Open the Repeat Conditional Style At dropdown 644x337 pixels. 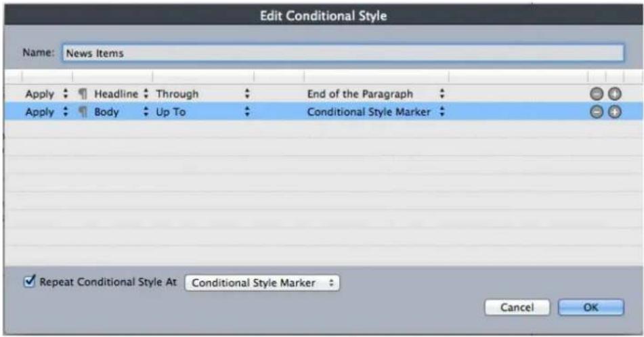262,283
